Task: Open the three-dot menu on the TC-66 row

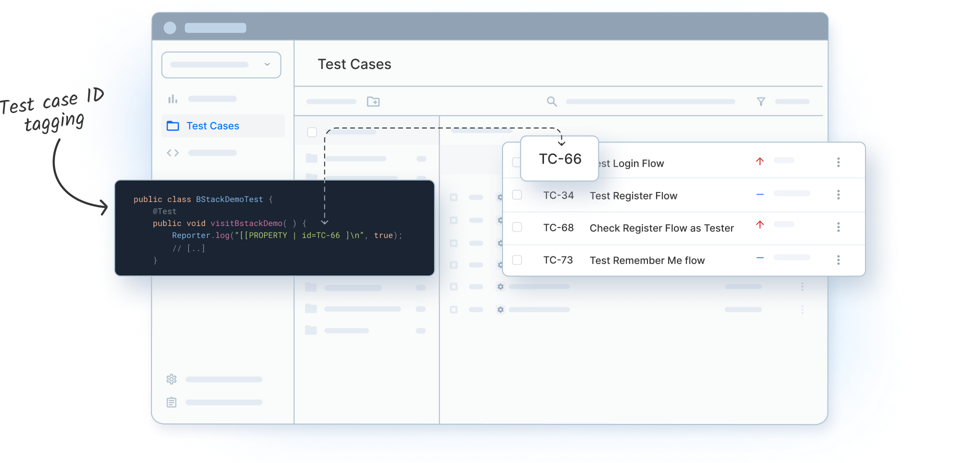Action: pyautogui.click(x=838, y=162)
